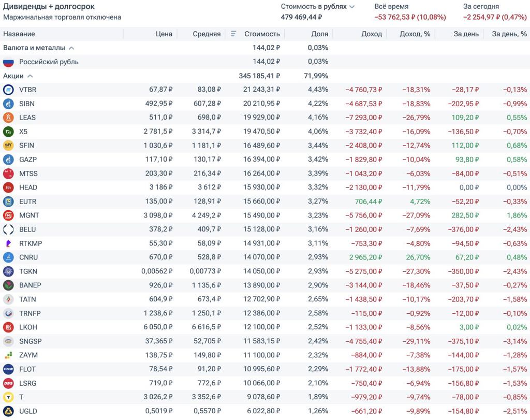Sort table by Цена column header
The height and width of the screenshot is (420, 530).
[164, 34]
